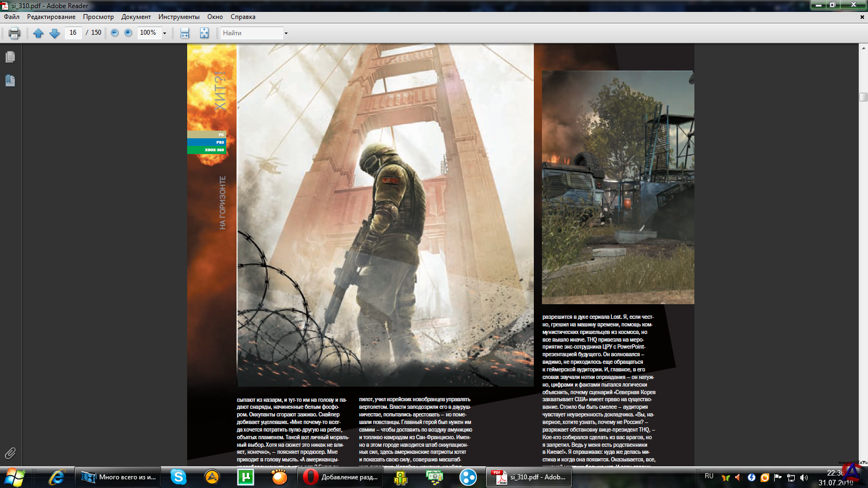Open the Pages thumbnails panel in the sidebar
Image resolution: width=868 pixels, height=488 pixels.
[x=10, y=57]
